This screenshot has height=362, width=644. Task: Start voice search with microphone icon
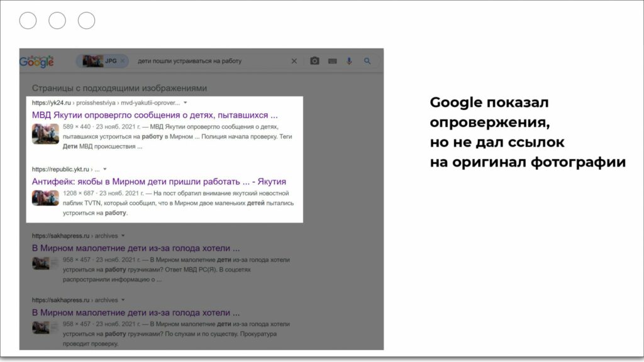point(349,61)
